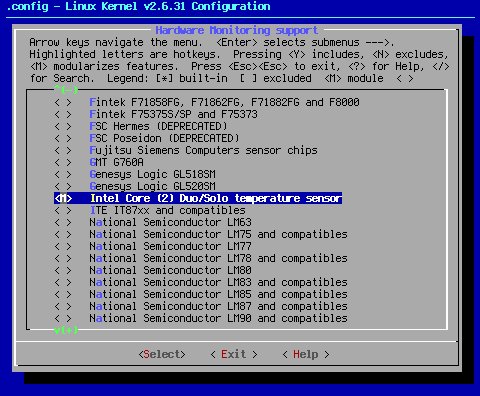Select National Semiconductor LM87 and compatibles
480x396 pixels.
coord(218,306)
